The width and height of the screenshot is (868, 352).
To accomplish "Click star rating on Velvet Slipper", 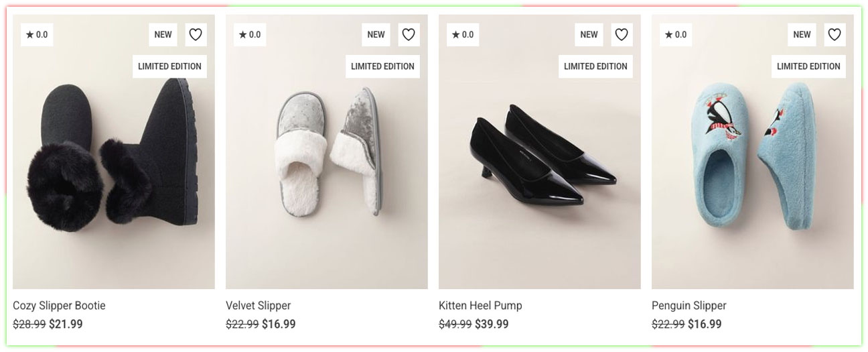I will pos(250,35).
